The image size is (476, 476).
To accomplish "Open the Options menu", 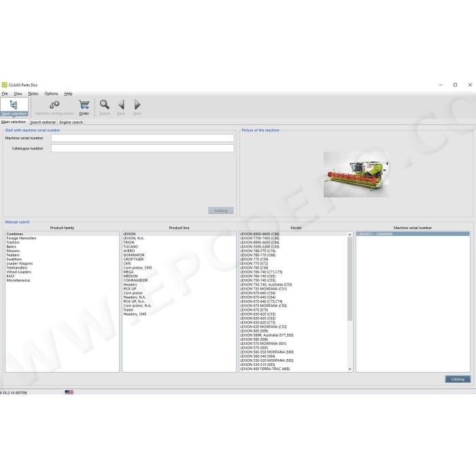I will pyautogui.click(x=51, y=94).
